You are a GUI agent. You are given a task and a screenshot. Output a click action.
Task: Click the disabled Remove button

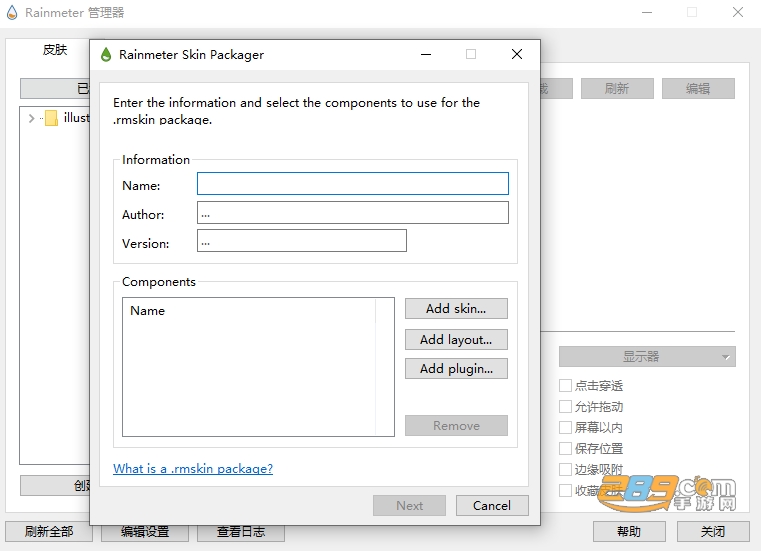tap(456, 425)
